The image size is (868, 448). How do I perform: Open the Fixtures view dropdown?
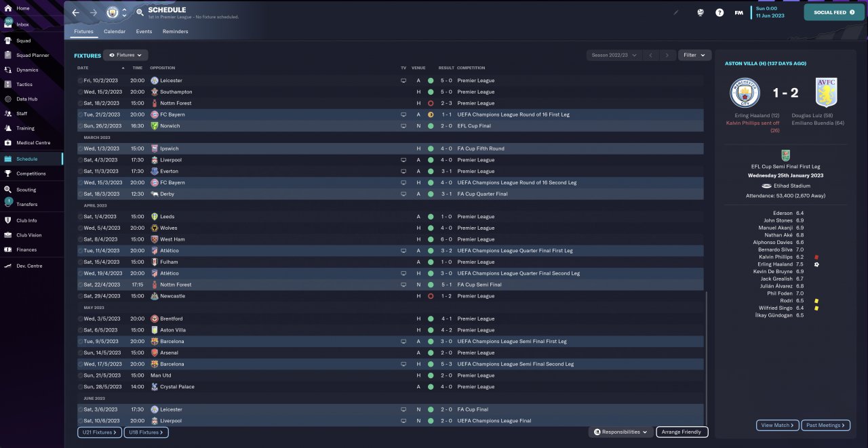pyautogui.click(x=126, y=55)
